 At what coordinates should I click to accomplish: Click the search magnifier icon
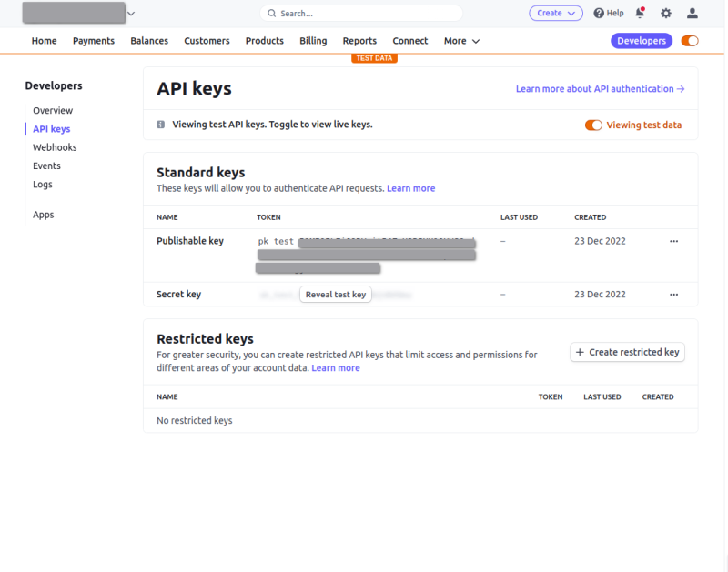tap(272, 14)
